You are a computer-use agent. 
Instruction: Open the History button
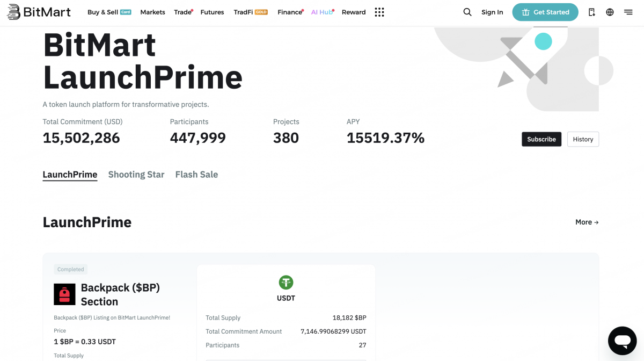pyautogui.click(x=583, y=139)
